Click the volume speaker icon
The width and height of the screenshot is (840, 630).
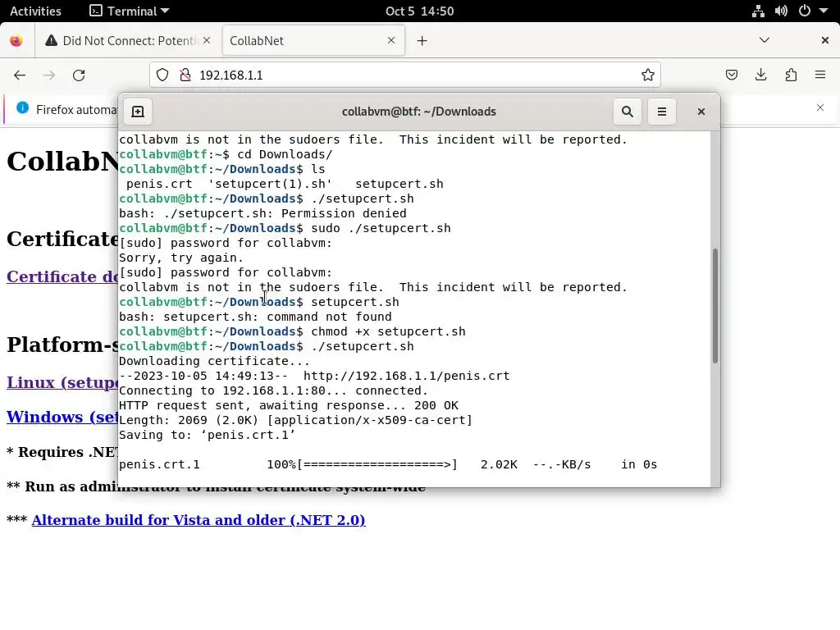click(781, 11)
